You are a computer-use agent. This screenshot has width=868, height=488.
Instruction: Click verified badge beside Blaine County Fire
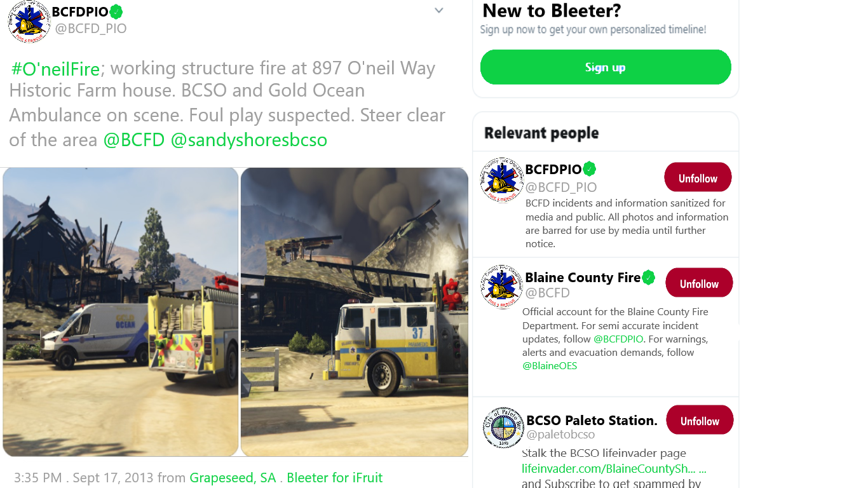tap(648, 278)
